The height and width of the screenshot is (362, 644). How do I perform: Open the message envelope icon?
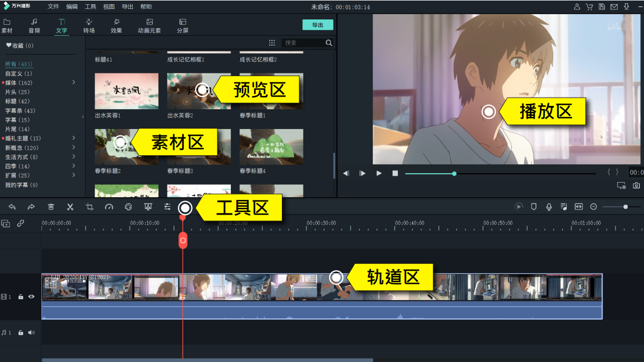pyautogui.click(x=614, y=7)
